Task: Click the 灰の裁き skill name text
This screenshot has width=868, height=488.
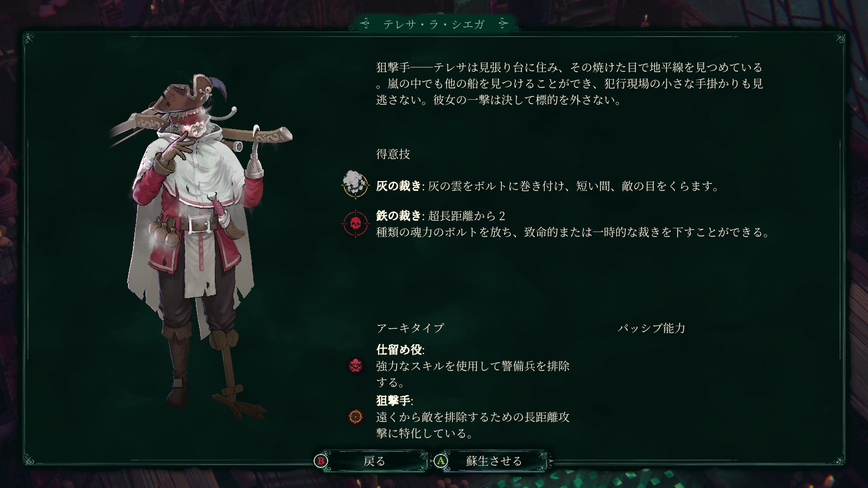Action: click(x=399, y=186)
